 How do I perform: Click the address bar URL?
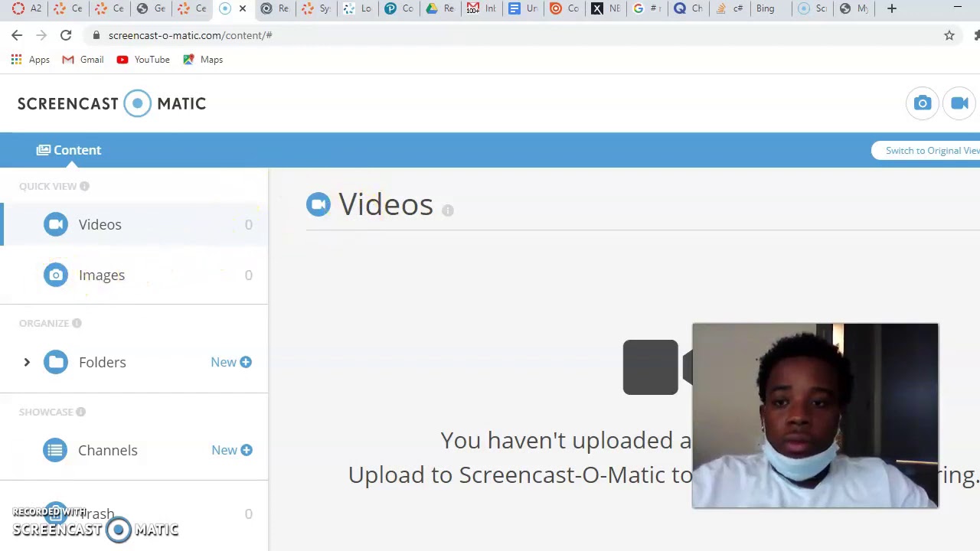coord(190,35)
